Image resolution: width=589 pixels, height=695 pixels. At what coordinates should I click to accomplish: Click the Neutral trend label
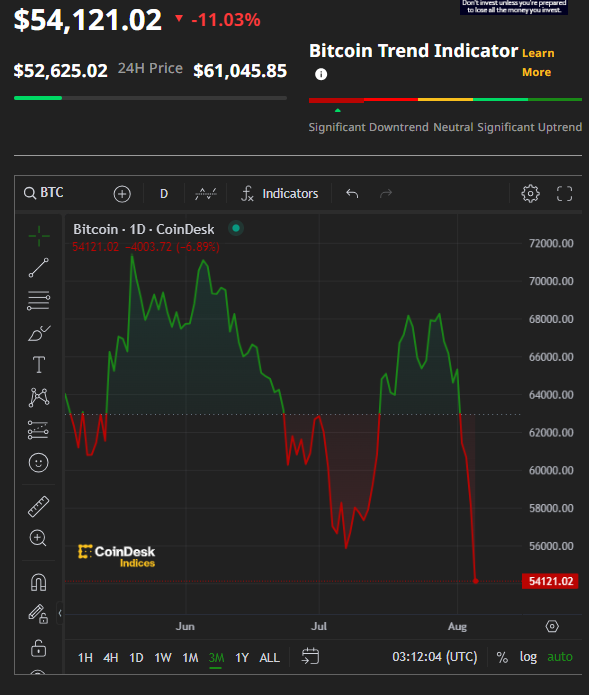click(x=453, y=127)
